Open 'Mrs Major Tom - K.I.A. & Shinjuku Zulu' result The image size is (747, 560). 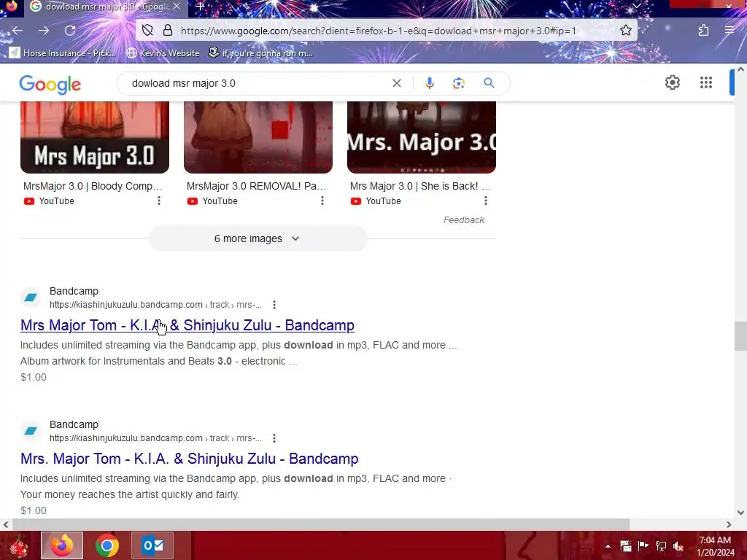coord(187,325)
